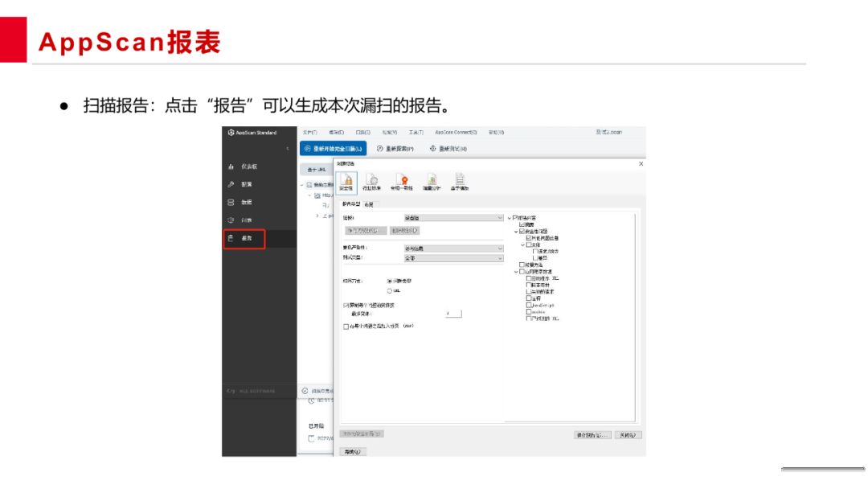Select the delta analysis chart report icon
This screenshot has width=868, height=489.
pos(432,182)
